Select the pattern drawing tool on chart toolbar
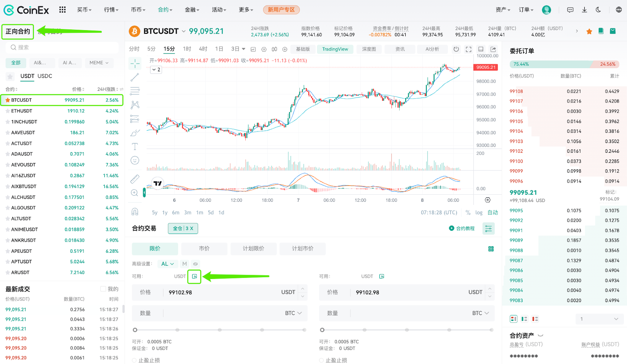Screen dimensions: 627x364 (x=135, y=105)
